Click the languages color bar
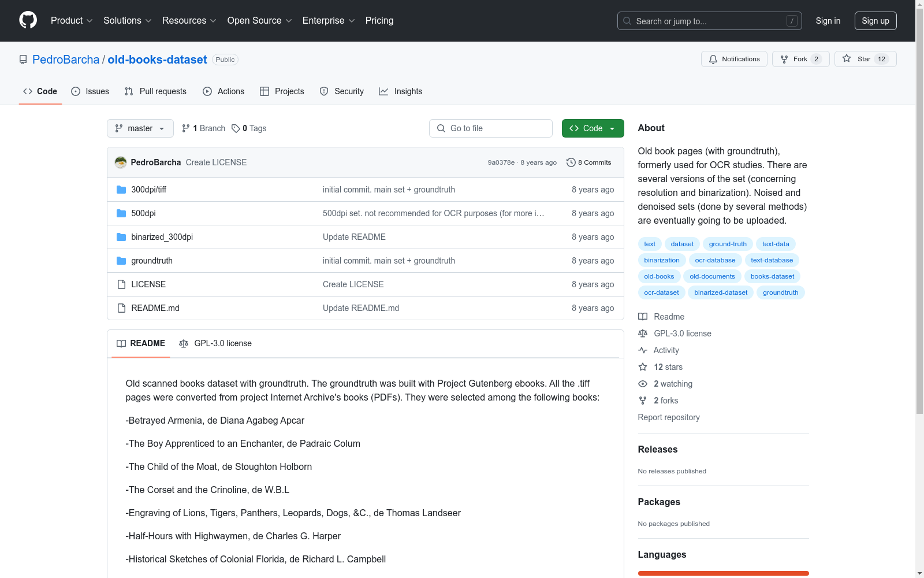Viewport: 924px width, 578px height. (x=723, y=573)
